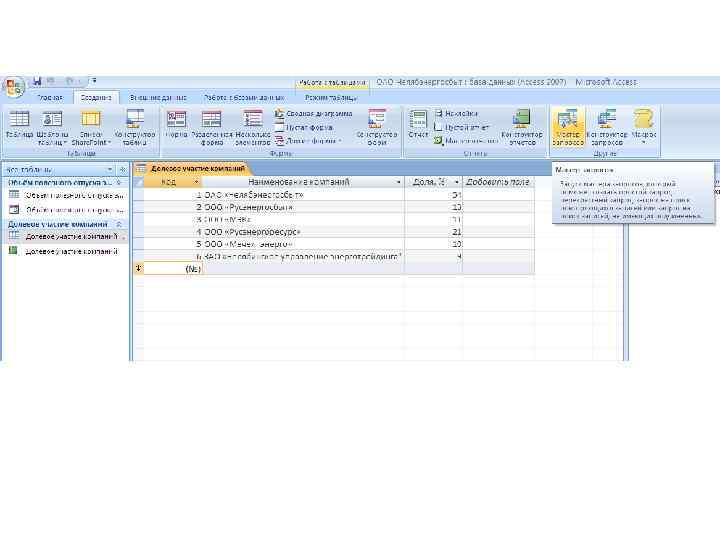The width and height of the screenshot is (720, 540).
Task: Switch to the Главная ribbon tab
Action: (50, 98)
